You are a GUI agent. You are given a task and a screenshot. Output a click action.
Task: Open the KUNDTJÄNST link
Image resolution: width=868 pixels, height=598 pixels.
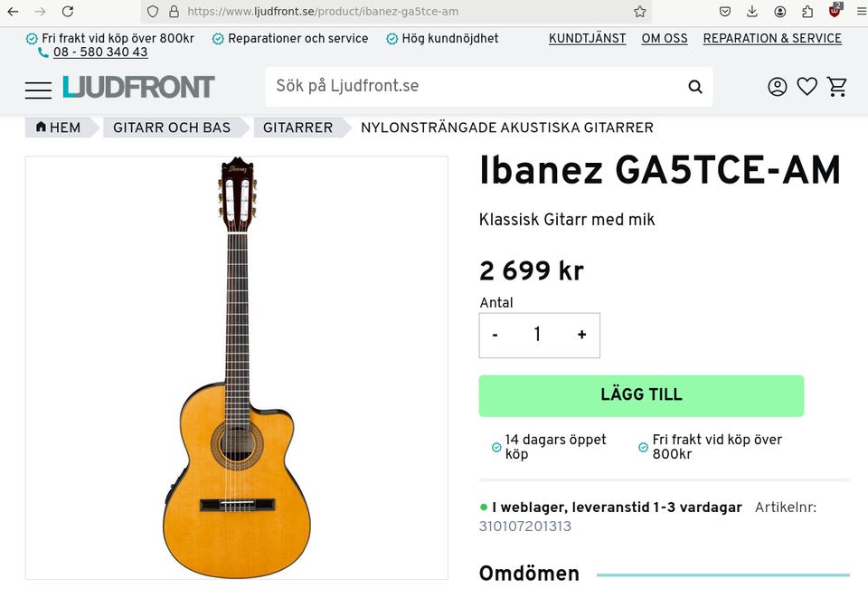click(x=586, y=39)
